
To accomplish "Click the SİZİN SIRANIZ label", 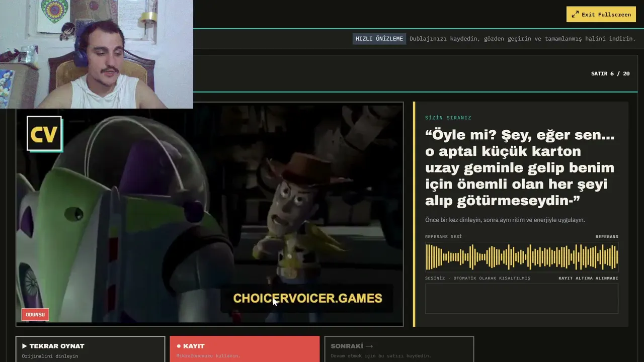I will click(448, 118).
